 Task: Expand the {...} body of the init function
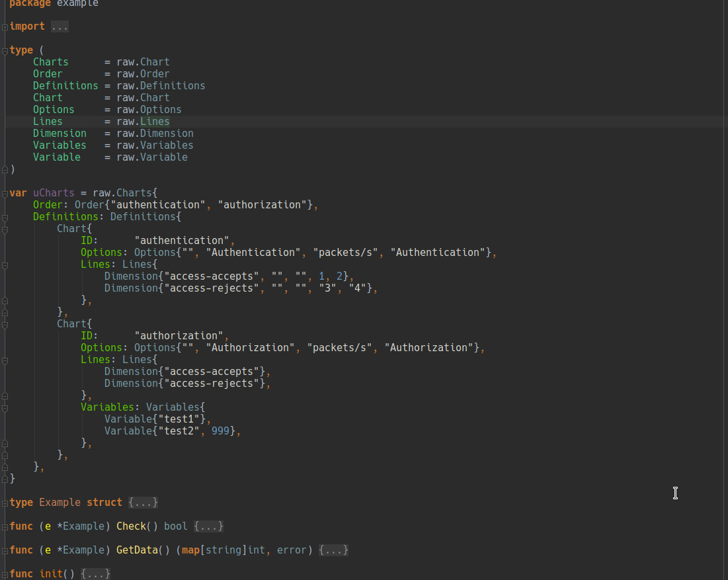96,573
